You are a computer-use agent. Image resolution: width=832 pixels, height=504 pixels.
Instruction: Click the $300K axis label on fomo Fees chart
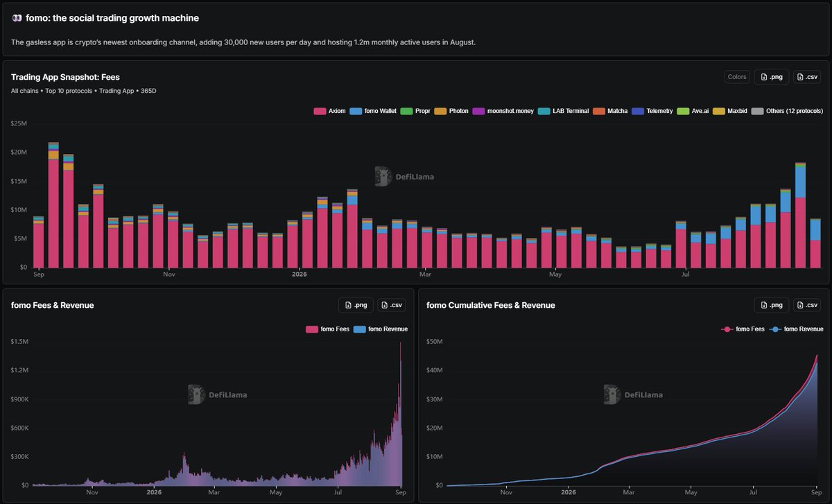[x=19, y=457]
